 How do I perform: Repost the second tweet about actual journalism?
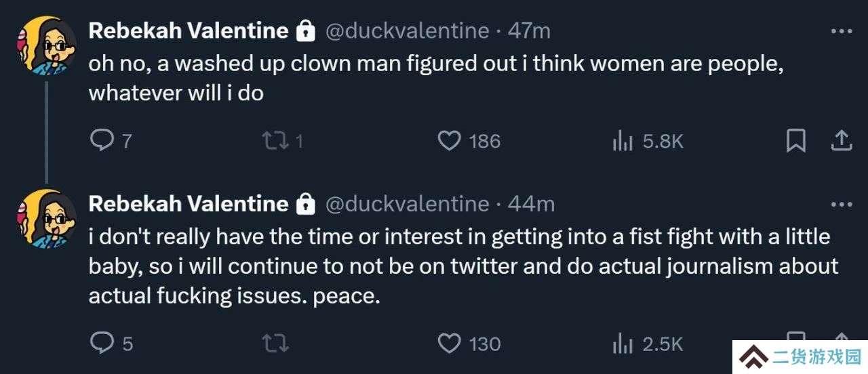[x=275, y=344]
